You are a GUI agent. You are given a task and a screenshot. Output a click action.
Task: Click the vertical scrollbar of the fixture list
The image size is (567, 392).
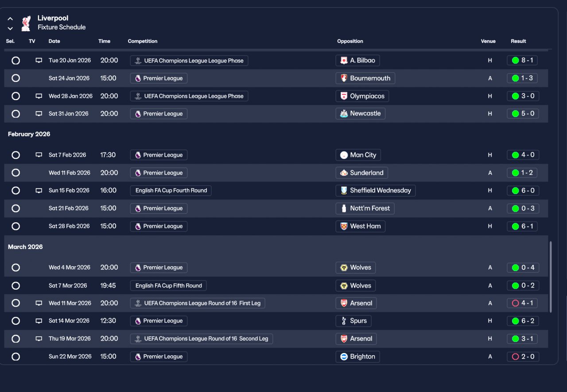tap(551, 277)
